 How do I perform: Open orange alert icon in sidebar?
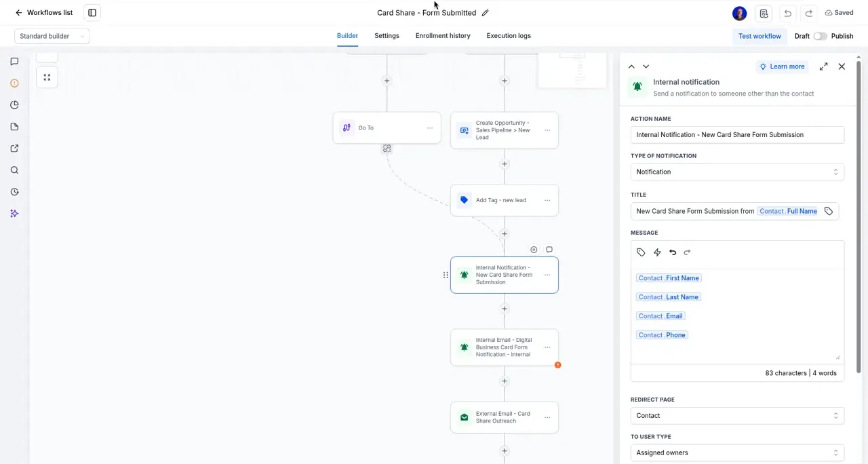click(14, 83)
